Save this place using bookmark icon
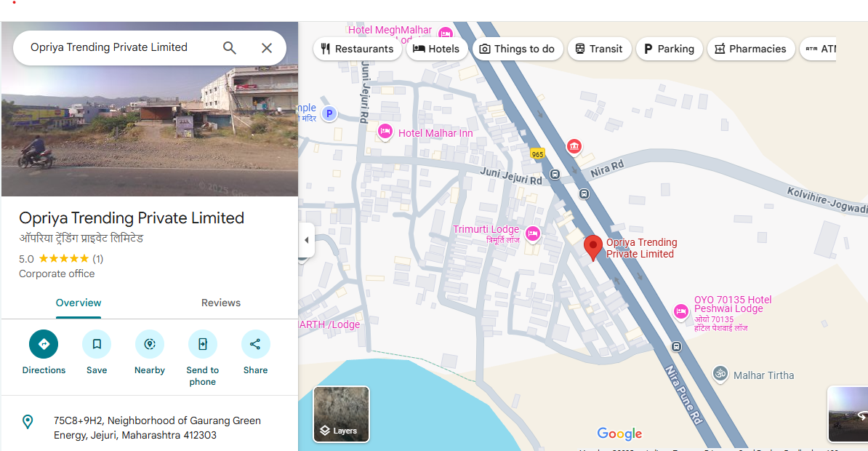Screen dimensions: 868x451 click(x=97, y=344)
